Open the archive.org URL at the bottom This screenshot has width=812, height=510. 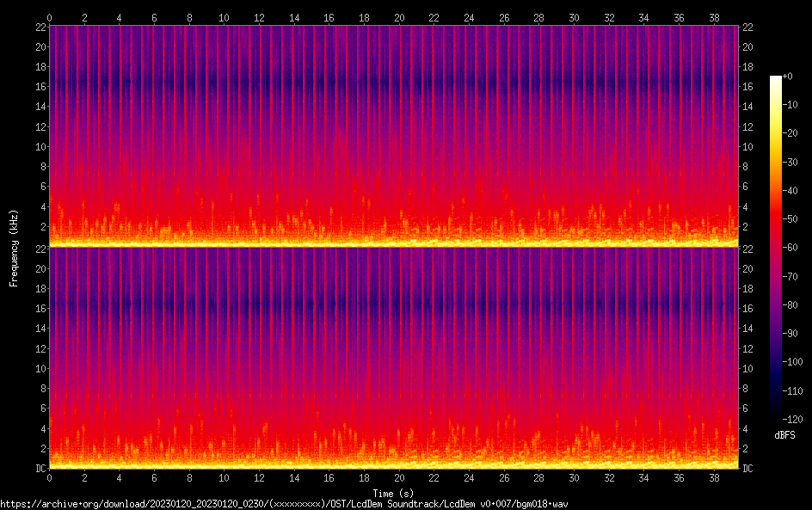(284, 504)
